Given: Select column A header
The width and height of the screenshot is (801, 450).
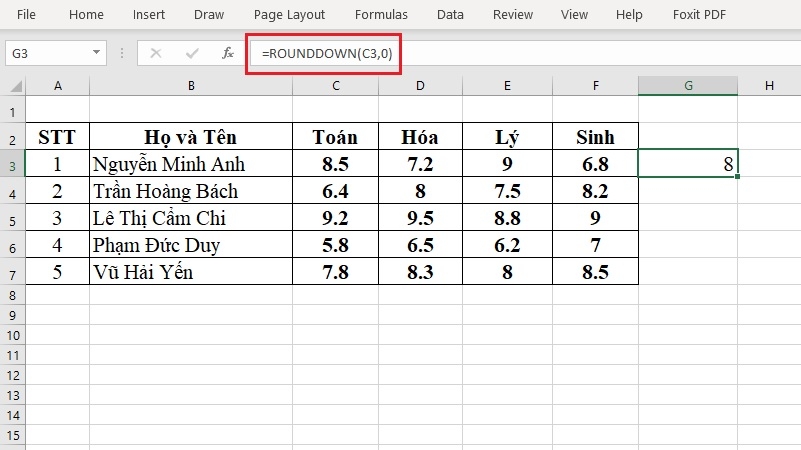Looking at the screenshot, I should pyautogui.click(x=58, y=86).
